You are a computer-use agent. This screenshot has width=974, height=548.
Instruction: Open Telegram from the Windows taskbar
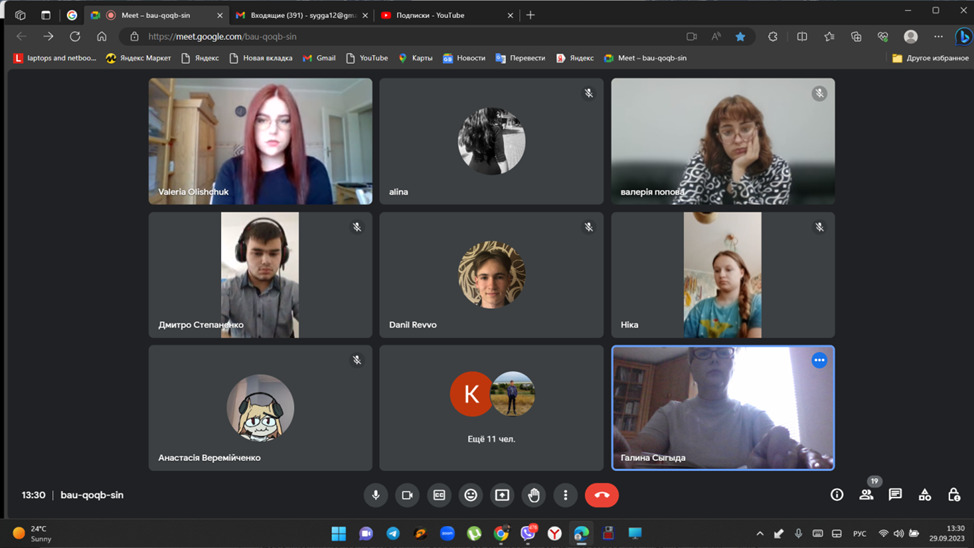coord(393,533)
